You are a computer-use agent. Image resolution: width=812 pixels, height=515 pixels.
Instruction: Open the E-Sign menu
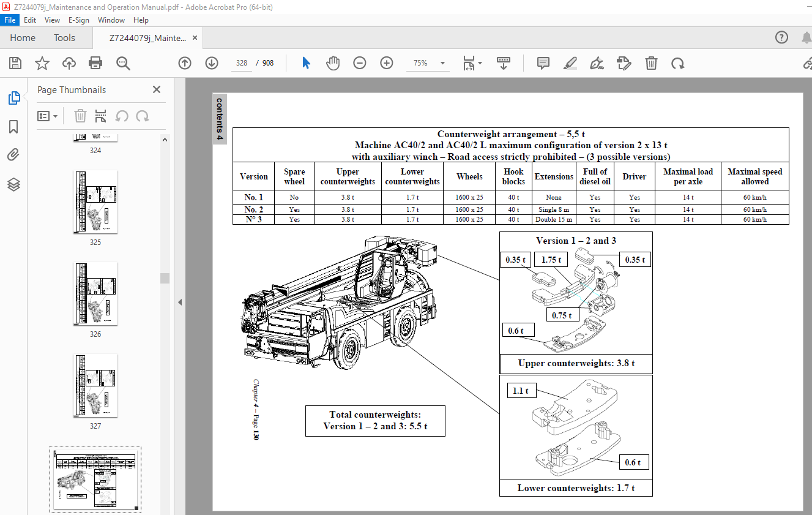tap(78, 20)
